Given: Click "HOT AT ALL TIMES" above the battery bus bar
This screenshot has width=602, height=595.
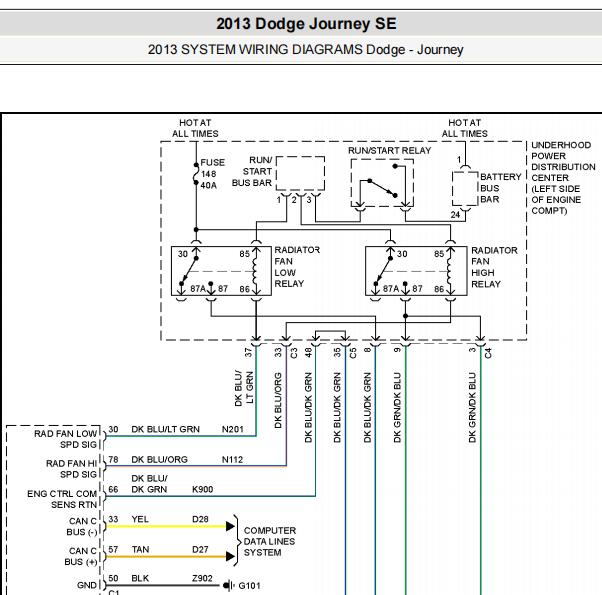Looking at the screenshot, I should pyautogui.click(x=465, y=128).
